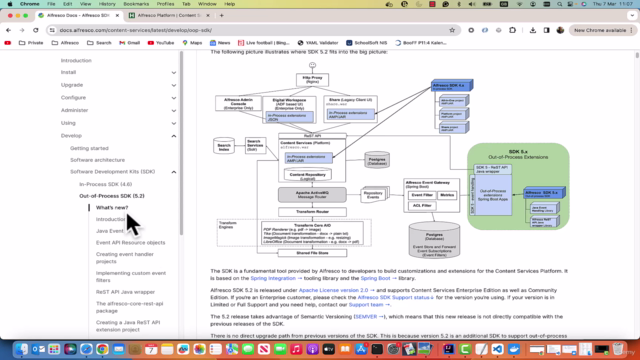640x360 pixels.
Task: Jump to Creating event handler projects section
Action: [124, 258]
